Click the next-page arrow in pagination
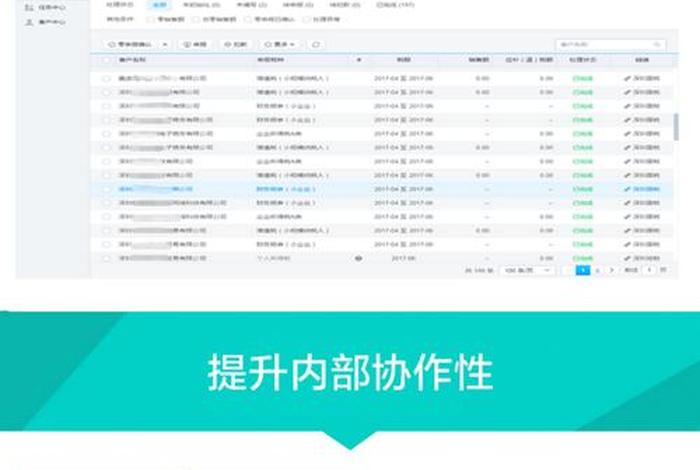This screenshot has height=470, width=700. (612, 270)
